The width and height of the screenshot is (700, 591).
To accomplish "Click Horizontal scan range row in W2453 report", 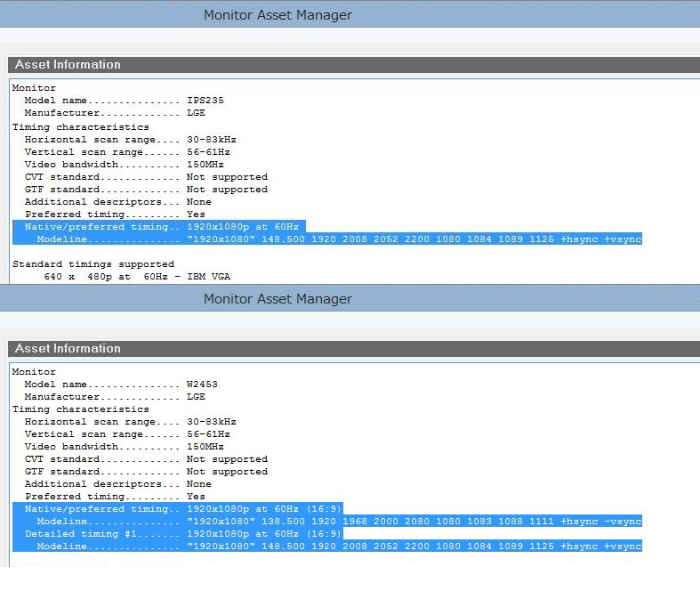I will [x=130, y=422].
